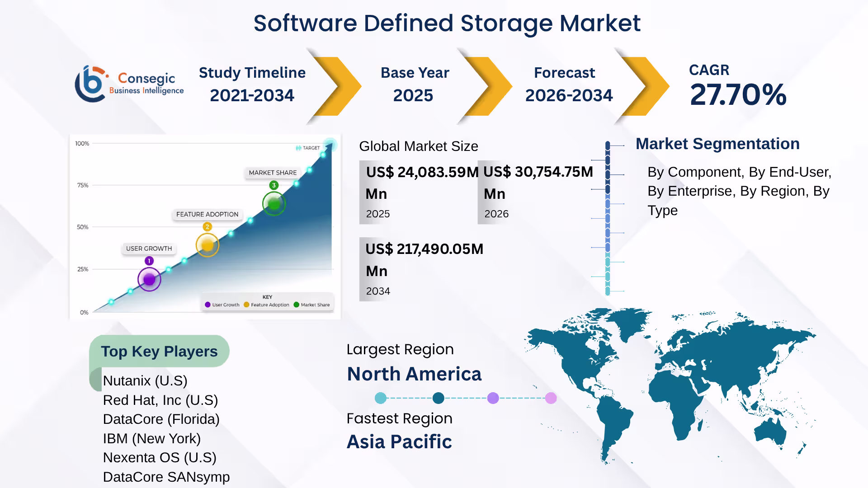
Task: Click the green Market Share marker numbered 3
Action: pos(274,204)
